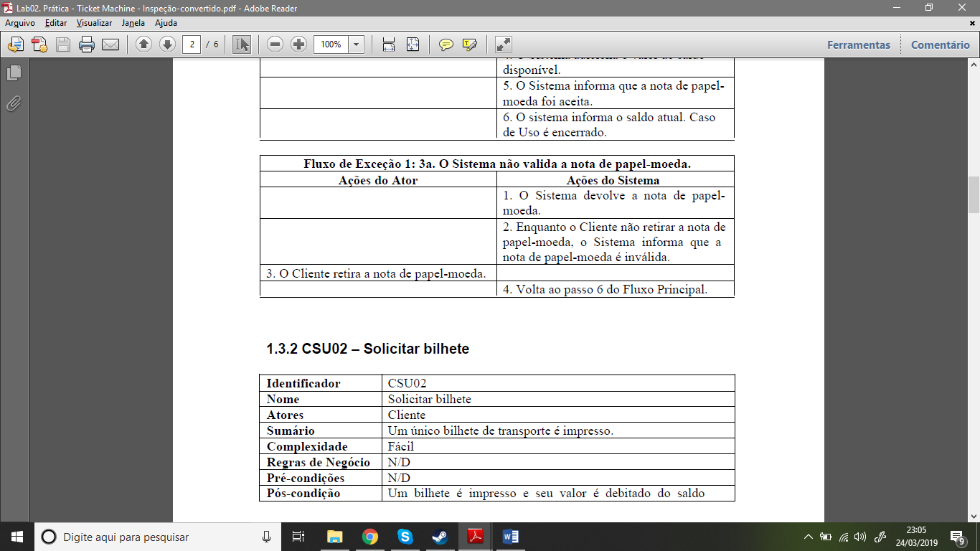Viewport: 980px width, 551px height.
Task: Click '3. O Cliente retira a nota' cell
Action: coord(378,273)
